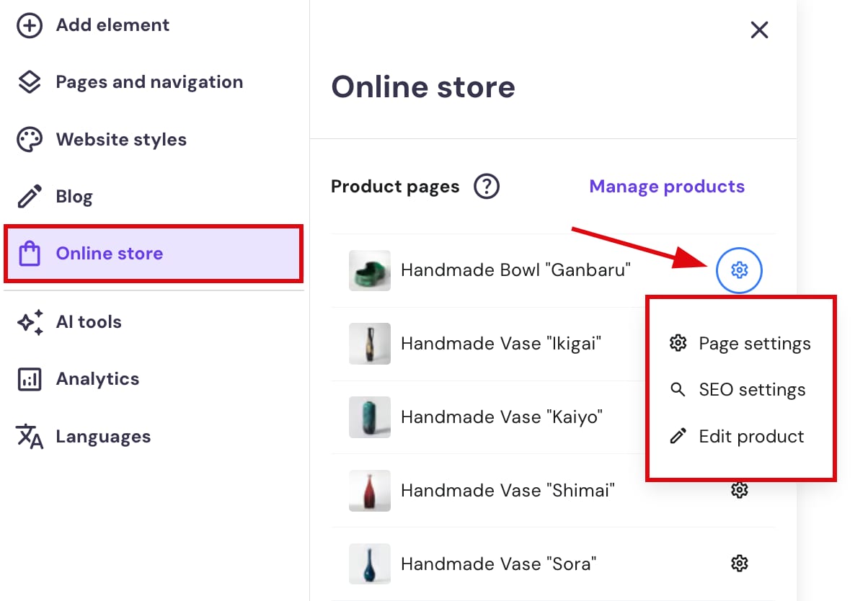Click the Website styles palette icon

[x=30, y=140]
